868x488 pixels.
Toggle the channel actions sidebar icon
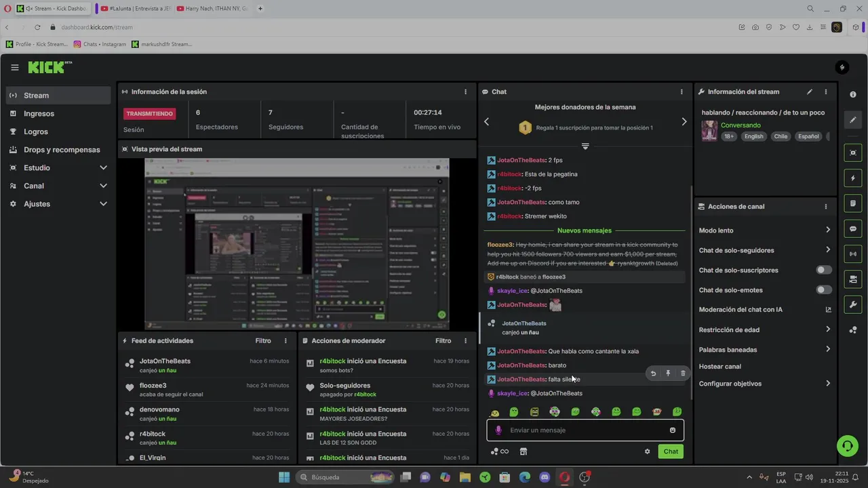pos(853,279)
